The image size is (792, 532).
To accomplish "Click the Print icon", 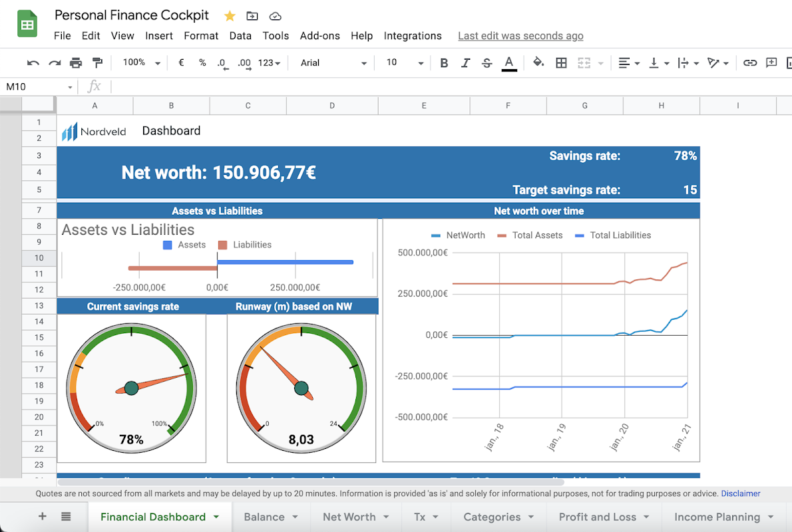I will (x=76, y=63).
